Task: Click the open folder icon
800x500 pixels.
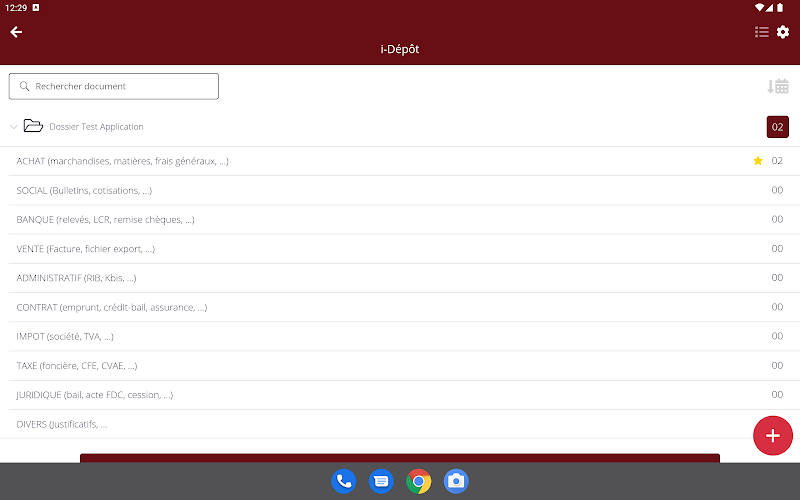Action: [33, 126]
